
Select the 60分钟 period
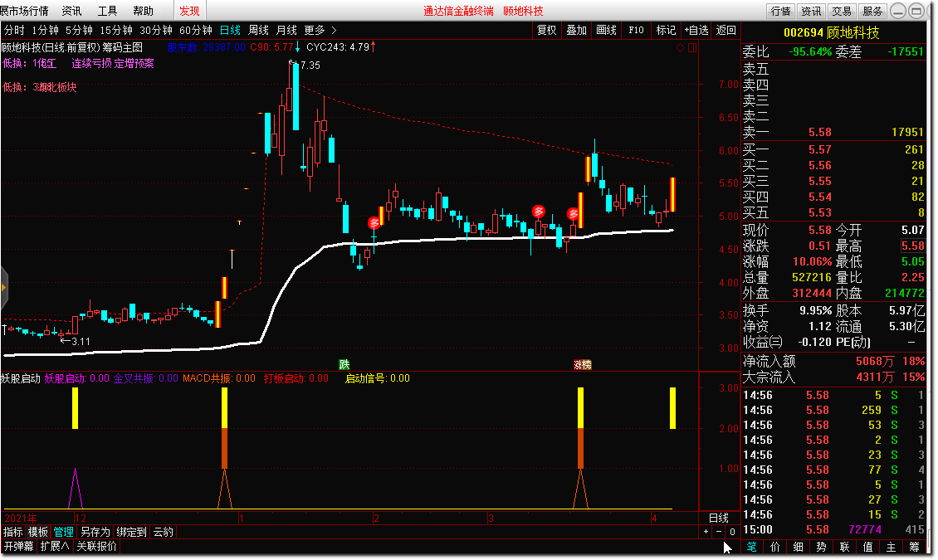click(196, 30)
